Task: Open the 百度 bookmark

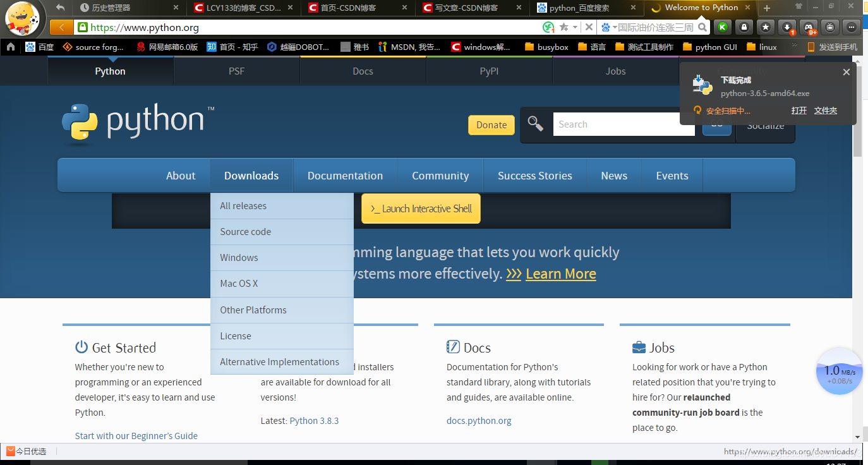Action: click(40, 47)
